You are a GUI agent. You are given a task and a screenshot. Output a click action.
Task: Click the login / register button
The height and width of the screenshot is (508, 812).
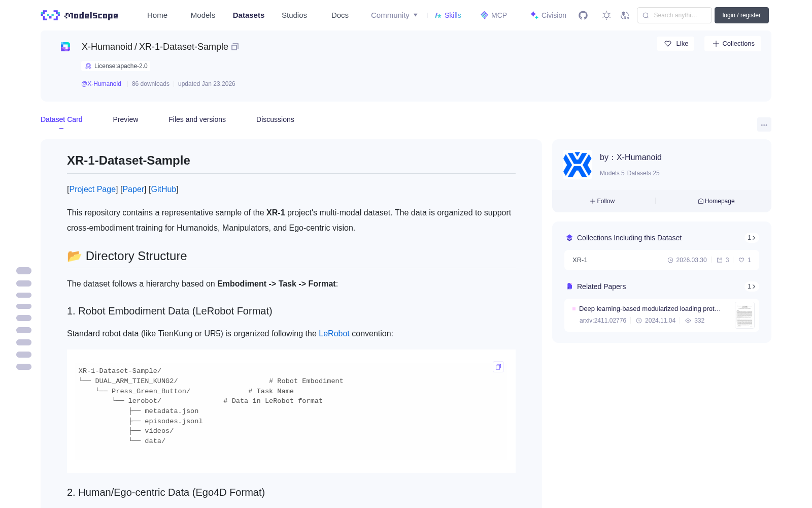741,15
